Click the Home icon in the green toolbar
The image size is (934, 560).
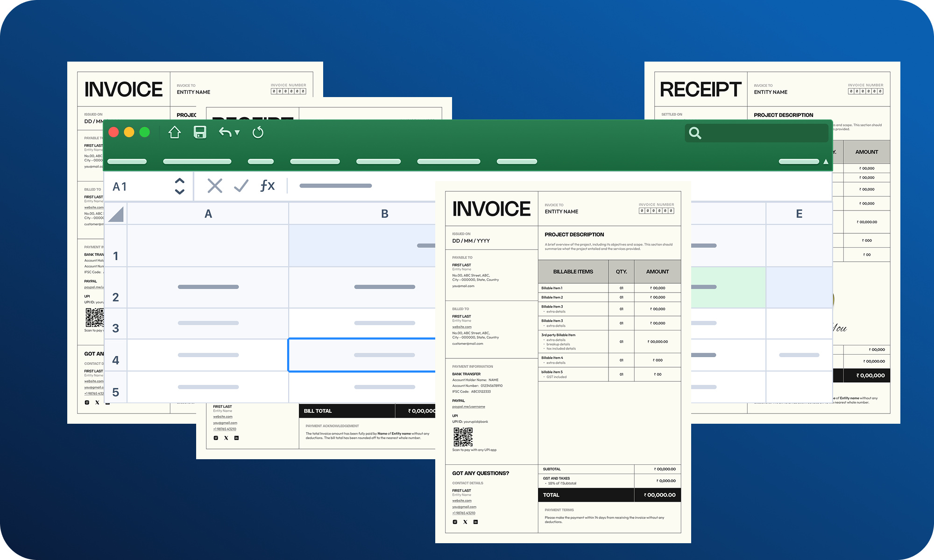tap(175, 133)
